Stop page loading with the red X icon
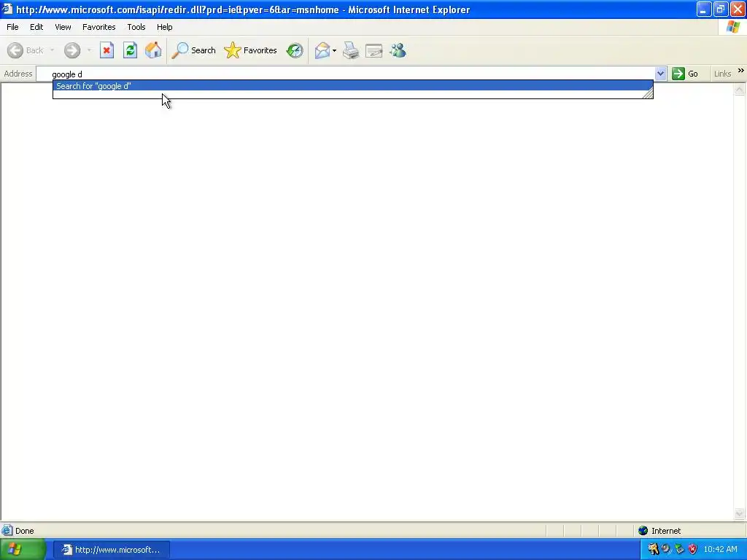Image resolution: width=747 pixels, height=560 pixels. 107,50
